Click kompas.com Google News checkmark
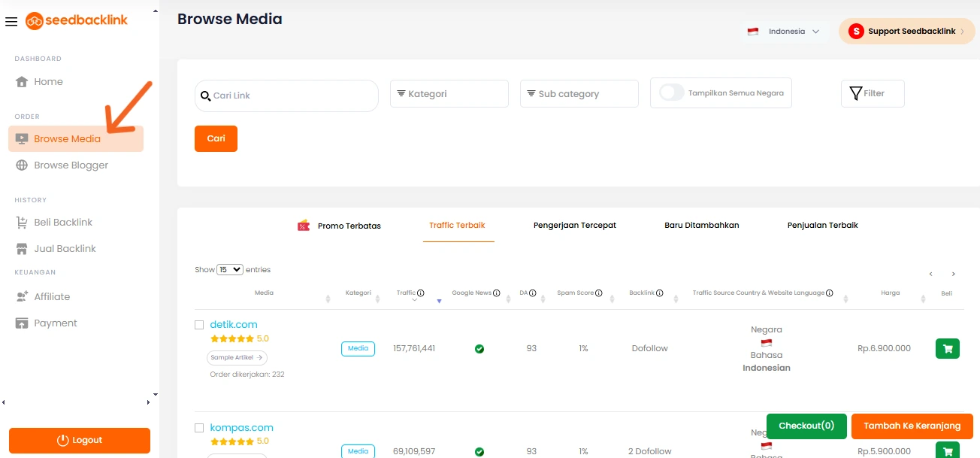Screen dimensions: 980x458 479,452
